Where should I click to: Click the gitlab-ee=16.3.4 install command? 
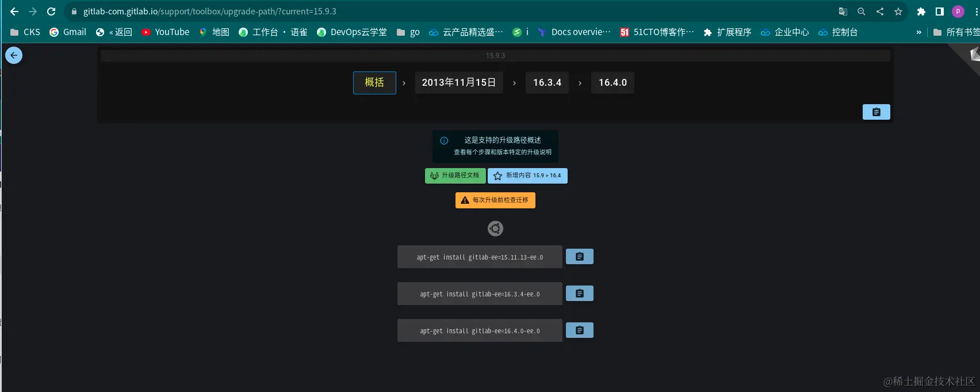pos(480,294)
